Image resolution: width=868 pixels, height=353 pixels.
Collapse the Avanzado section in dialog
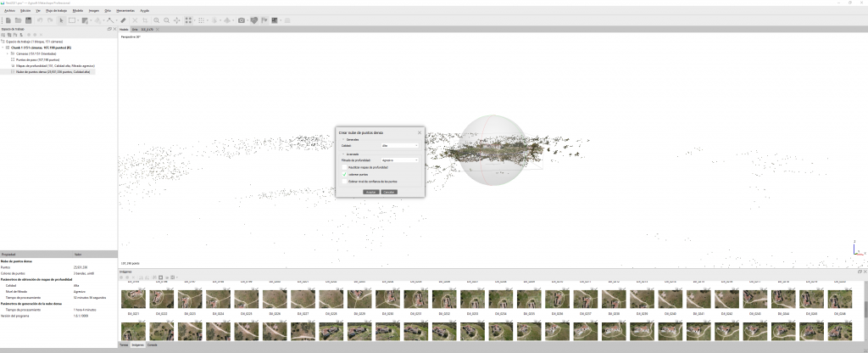pyautogui.click(x=343, y=154)
